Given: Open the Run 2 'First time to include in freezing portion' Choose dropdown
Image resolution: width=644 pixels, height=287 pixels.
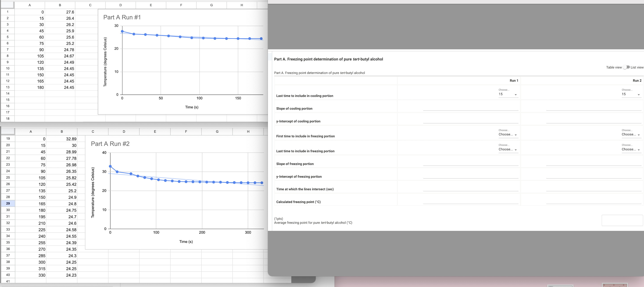Looking at the screenshot, I should click(631, 134).
